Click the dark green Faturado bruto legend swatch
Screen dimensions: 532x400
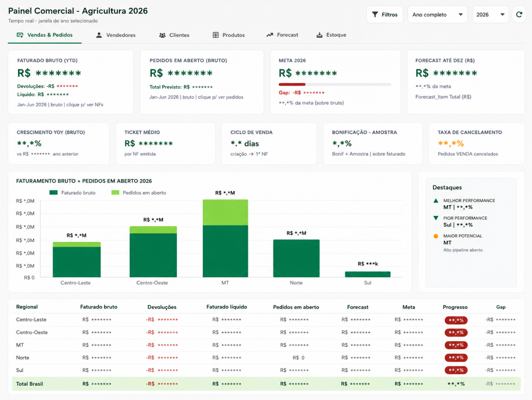tap(53, 192)
